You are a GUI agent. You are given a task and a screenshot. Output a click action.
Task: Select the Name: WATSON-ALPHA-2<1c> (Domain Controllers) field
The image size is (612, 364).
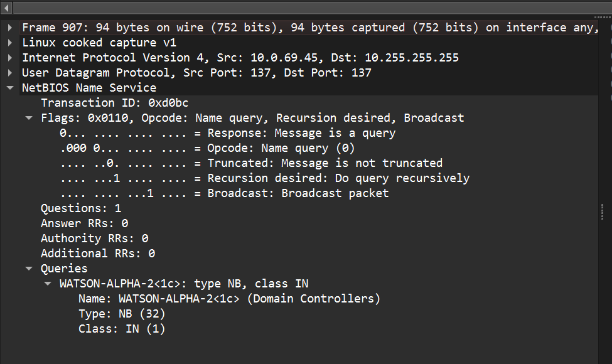tap(229, 299)
